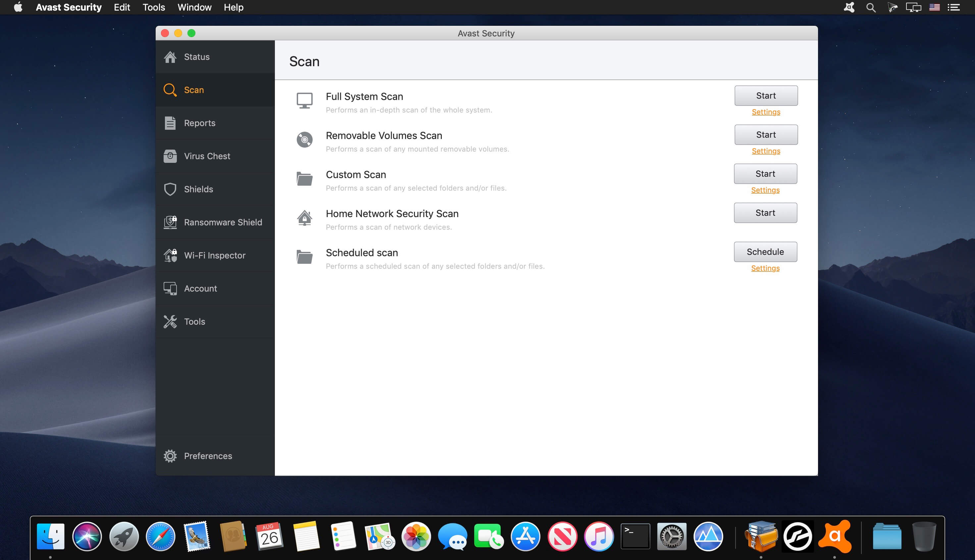Click Settings under Removable Volumes Scan

pos(766,151)
